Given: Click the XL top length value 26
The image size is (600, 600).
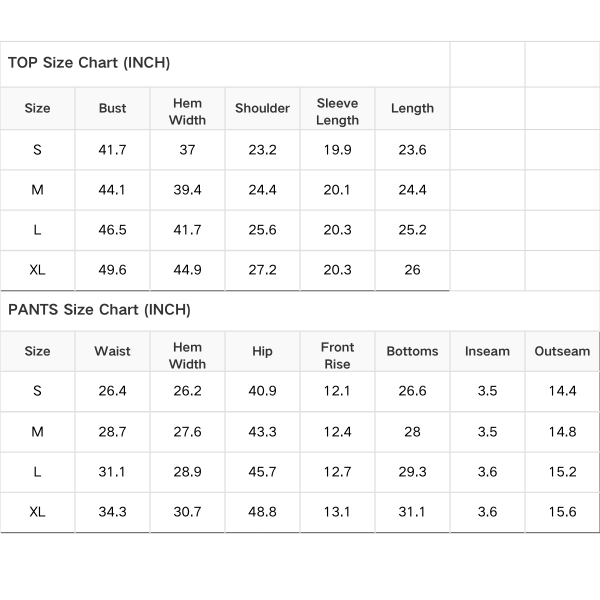Looking at the screenshot, I should 412,270.
